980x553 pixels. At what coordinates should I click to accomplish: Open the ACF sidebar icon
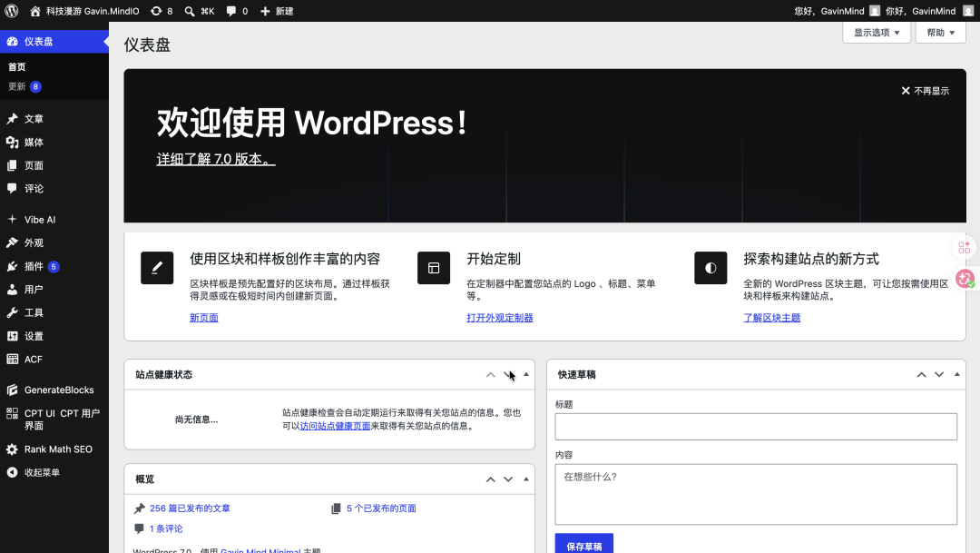(x=12, y=359)
